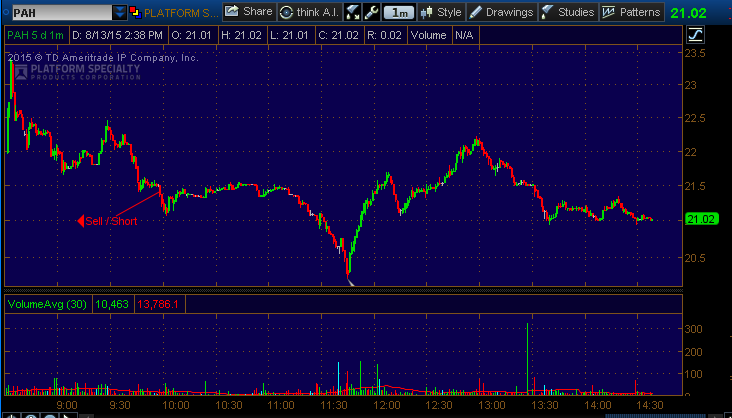Click the VolumeAvg (30) study label
732x418 pixels.
pyautogui.click(x=48, y=305)
